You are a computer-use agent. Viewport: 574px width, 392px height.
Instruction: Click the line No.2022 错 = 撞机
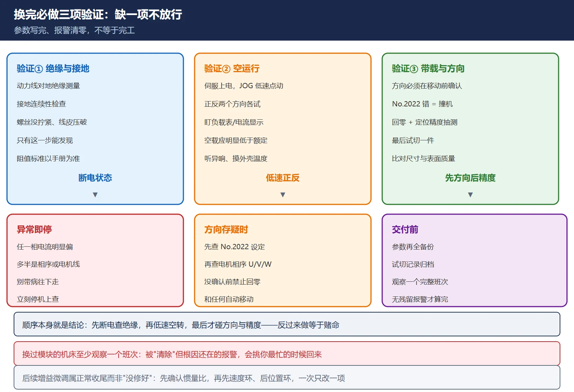point(422,104)
